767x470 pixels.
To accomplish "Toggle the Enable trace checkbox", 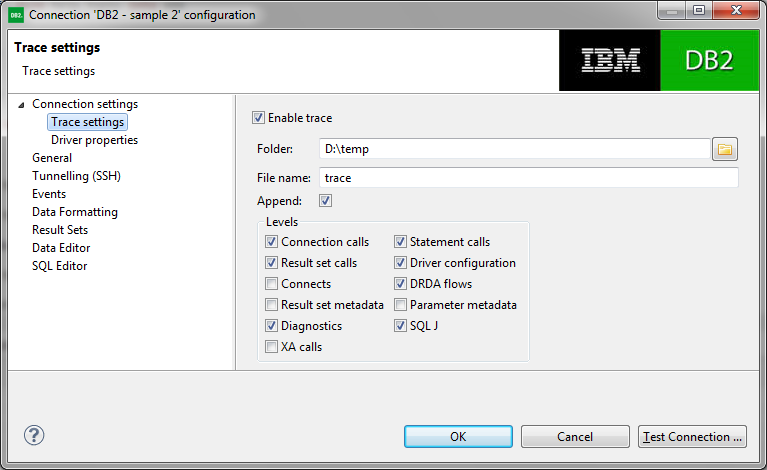I will point(258,118).
